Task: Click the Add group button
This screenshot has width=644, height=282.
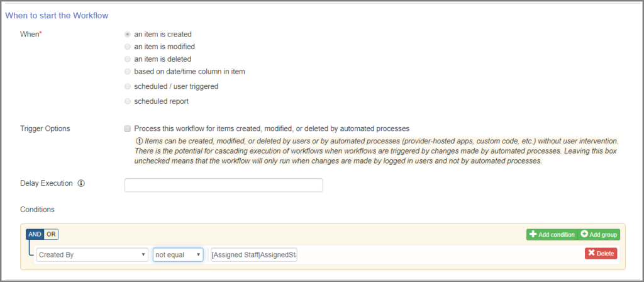Action: [x=599, y=235]
